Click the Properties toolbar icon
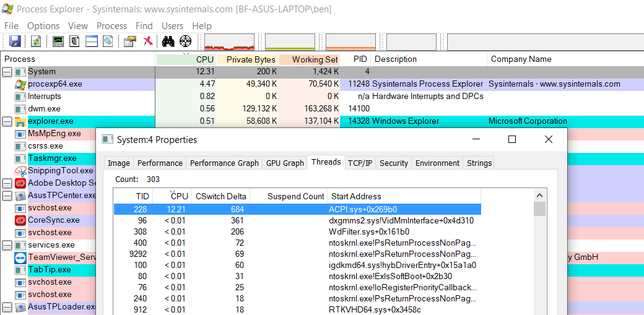This screenshot has width=644, height=315. click(x=130, y=41)
